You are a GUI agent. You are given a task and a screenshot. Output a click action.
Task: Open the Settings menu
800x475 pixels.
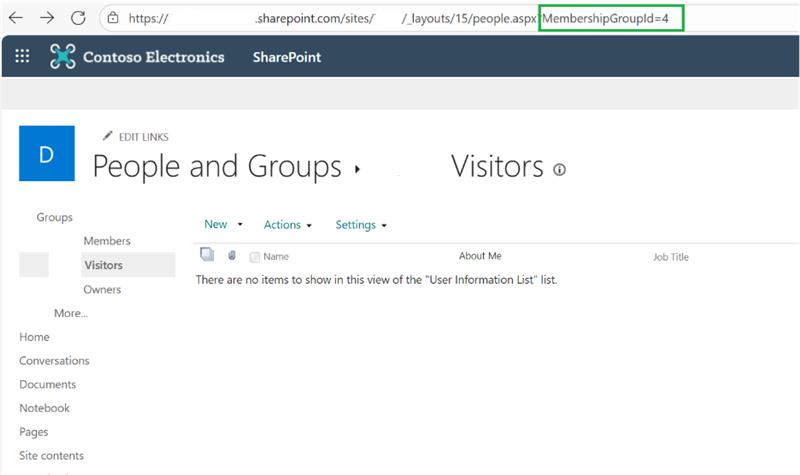pos(356,225)
